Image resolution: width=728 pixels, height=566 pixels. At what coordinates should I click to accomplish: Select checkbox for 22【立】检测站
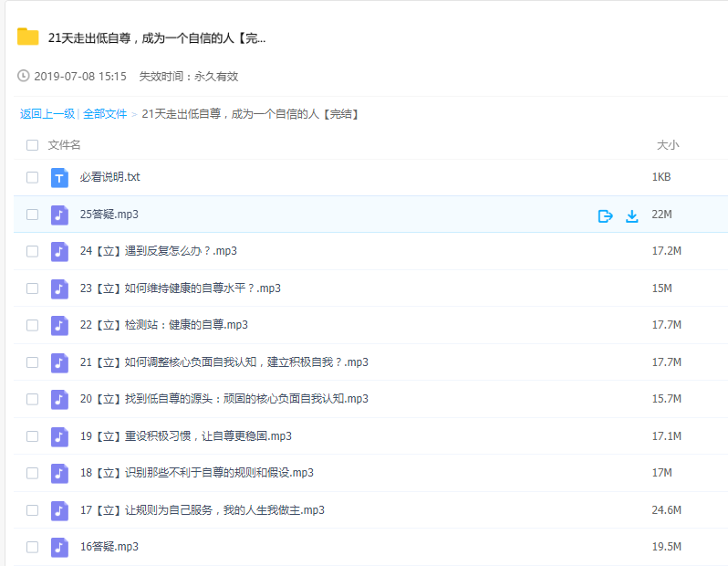pos(33,325)
